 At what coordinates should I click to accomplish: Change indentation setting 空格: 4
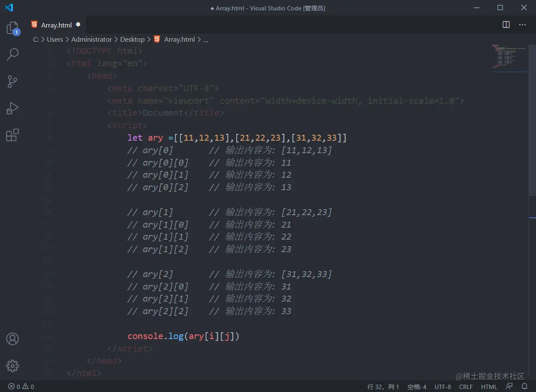click(x=417, y=386)
